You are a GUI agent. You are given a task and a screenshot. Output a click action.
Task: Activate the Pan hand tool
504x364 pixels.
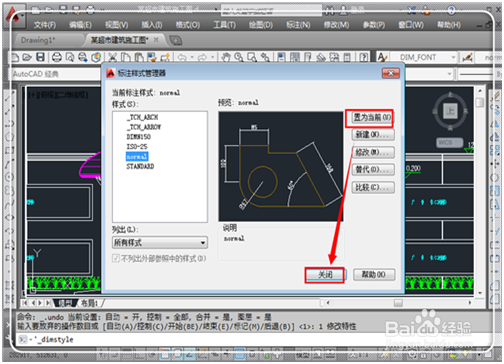coord(226,57)
